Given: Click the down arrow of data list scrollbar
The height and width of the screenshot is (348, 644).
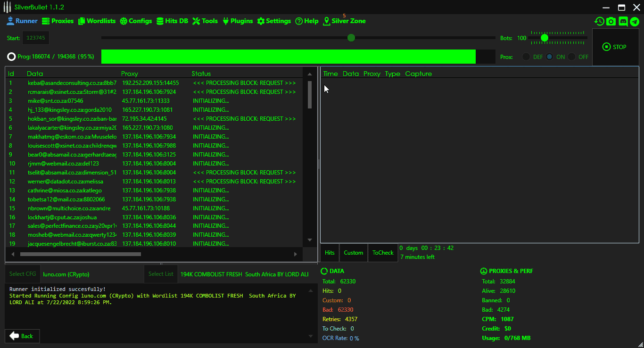Looking at the screenshot, I should point(310,240).
